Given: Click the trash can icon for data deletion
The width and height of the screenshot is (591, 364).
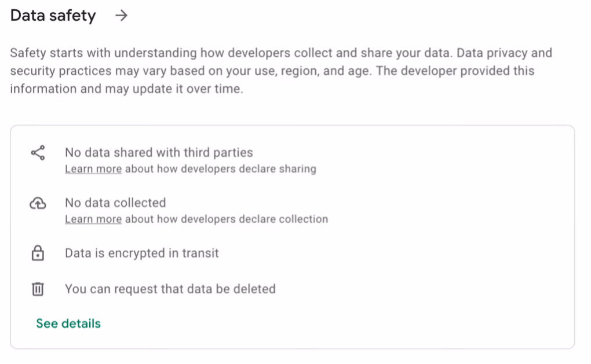Looking at the screenshot, I should tap(37, 289).
